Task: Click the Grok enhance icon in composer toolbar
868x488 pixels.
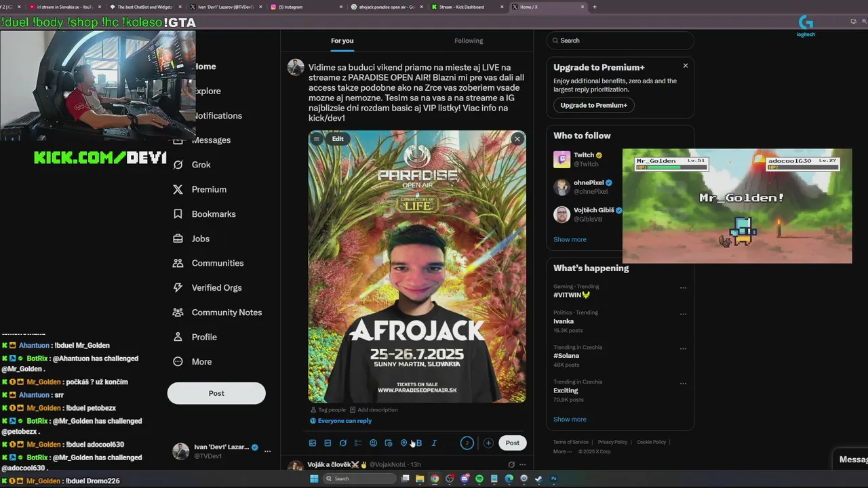Action: [343, 443]
